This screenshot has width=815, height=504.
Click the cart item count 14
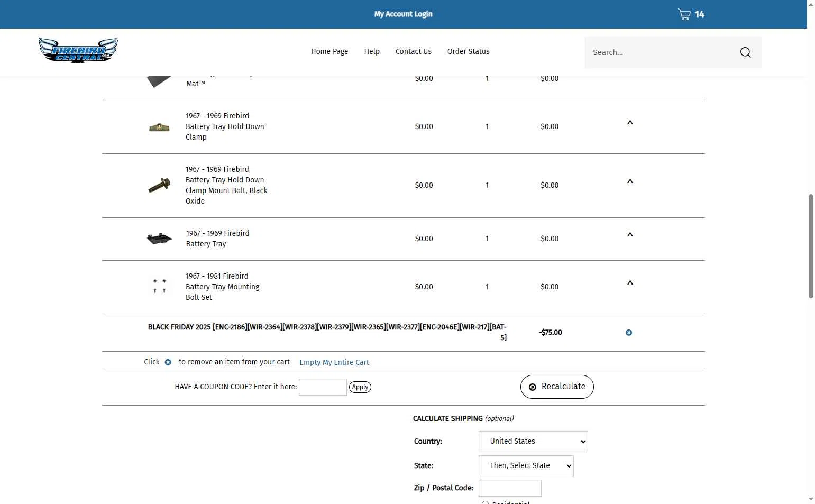tap(700, 14)
